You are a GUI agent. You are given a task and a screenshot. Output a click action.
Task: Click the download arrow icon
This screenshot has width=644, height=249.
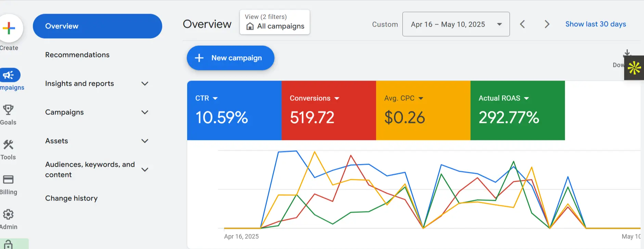(x=627, y=53)
